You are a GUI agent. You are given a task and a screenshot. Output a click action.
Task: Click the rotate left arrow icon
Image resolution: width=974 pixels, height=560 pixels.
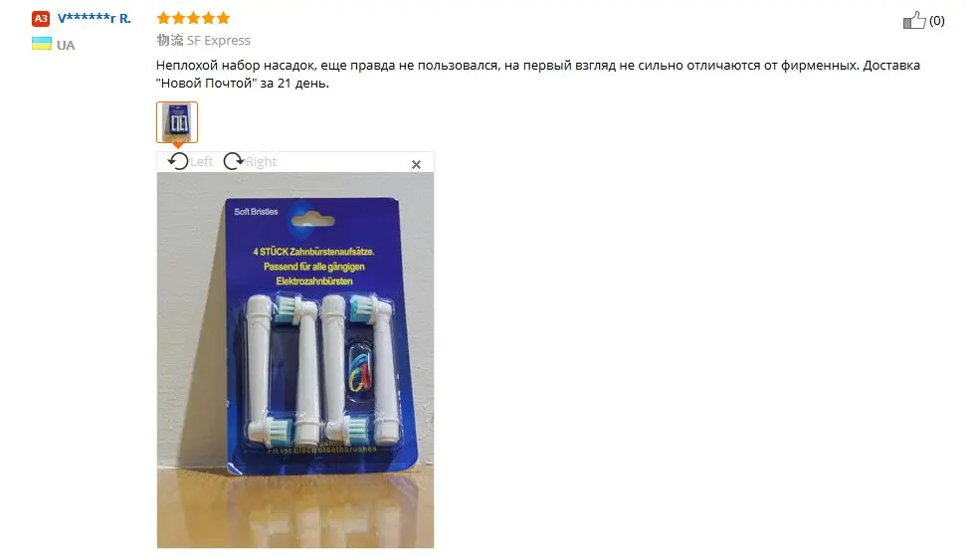[178, 161]
